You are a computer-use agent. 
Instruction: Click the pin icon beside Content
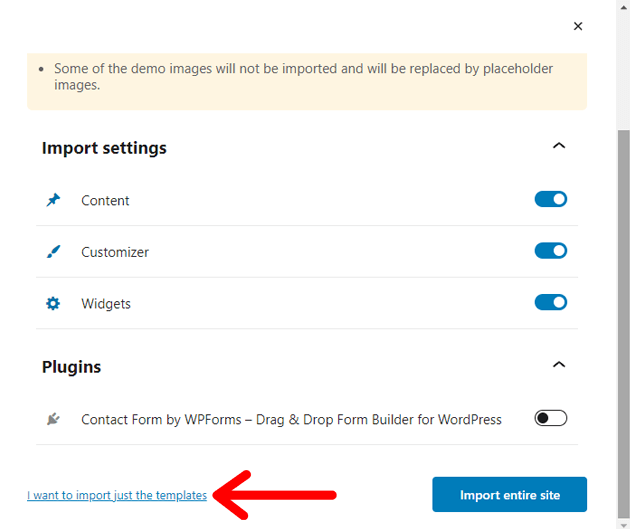53,200
